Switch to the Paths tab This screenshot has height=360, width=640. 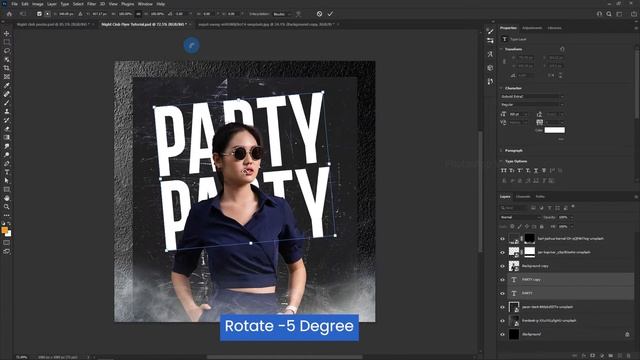pos(540,197)
